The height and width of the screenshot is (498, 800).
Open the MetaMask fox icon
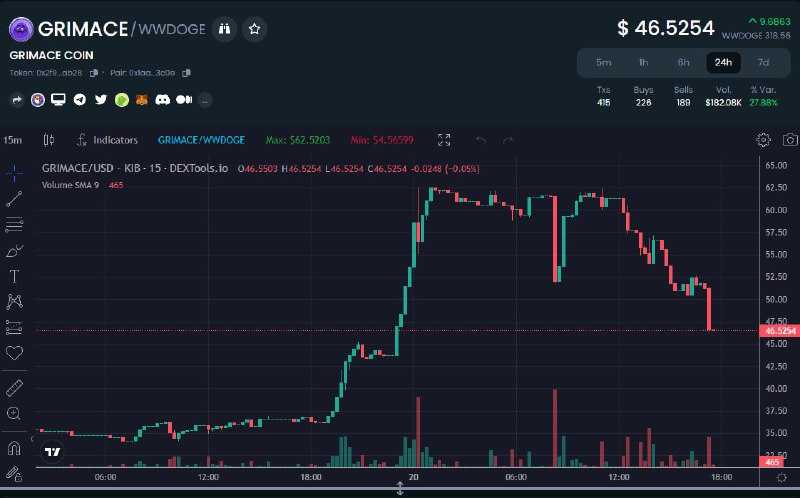click(142, 100)
